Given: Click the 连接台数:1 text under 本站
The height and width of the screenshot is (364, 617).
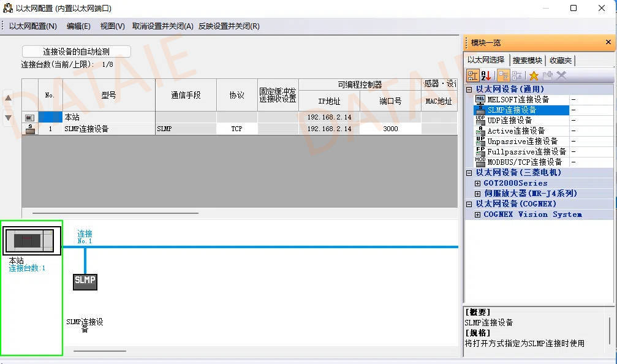Looking at the screenshot, I should click(x=27, y=268).
